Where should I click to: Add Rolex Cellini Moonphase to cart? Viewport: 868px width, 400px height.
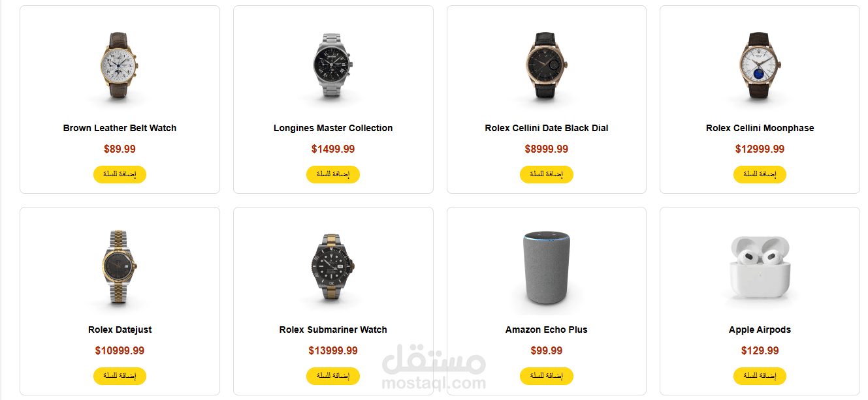760,174
